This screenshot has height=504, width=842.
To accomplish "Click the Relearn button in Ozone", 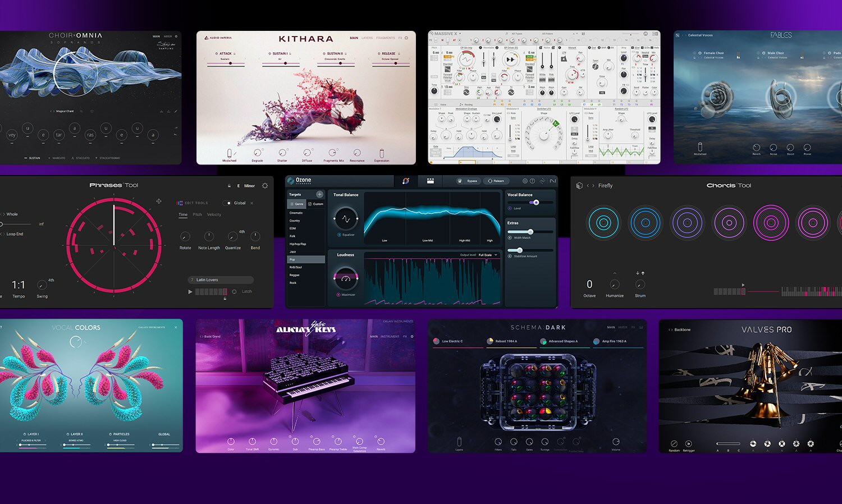I will pyautogui.click(x=496, y=181).
